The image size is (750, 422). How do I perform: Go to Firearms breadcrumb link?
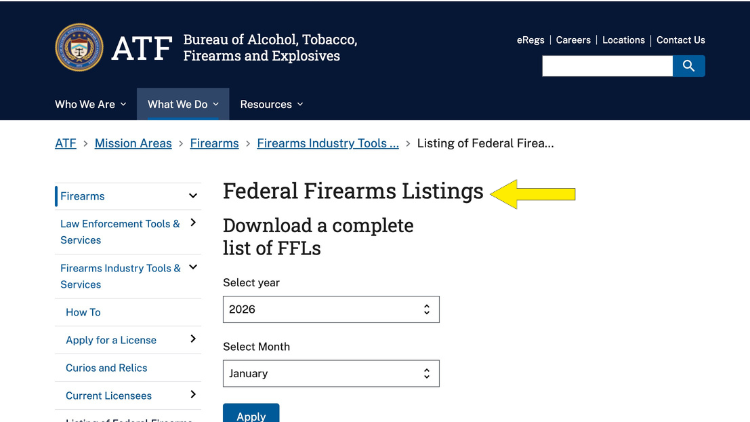tap(214, 144)
